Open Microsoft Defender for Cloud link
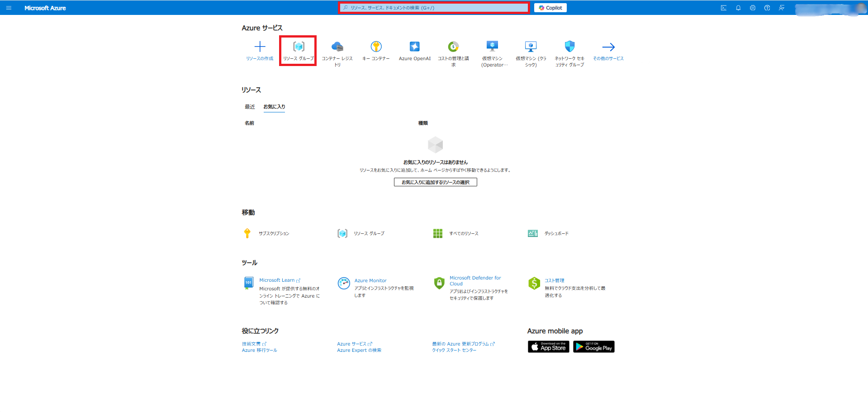Image resolution: width=868 pixels, height=412 pixels. click(x=475, y=281)
